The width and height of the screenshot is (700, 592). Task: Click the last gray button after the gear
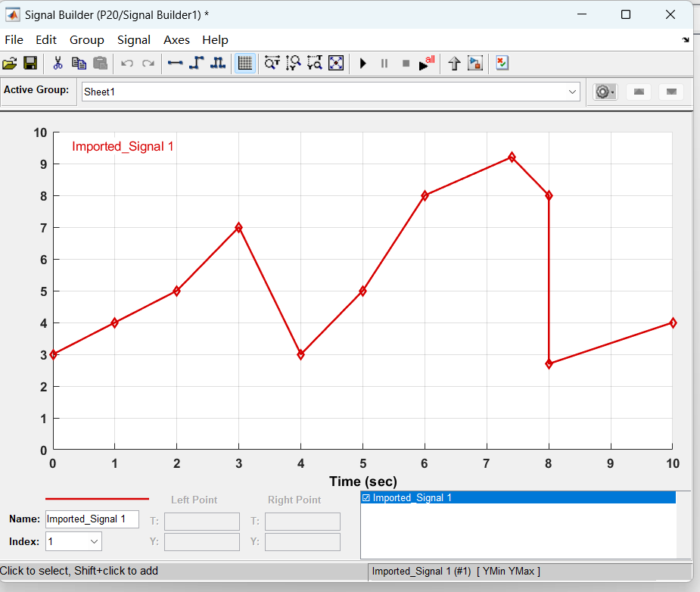671,92
